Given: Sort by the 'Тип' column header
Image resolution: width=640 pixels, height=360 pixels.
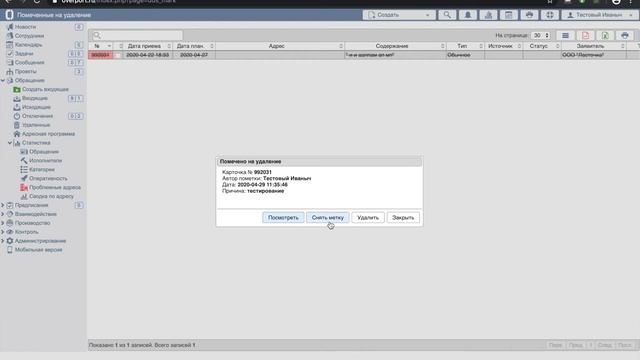Looking at the screenshot, I should pyautogui.click(x=465, y=46).
